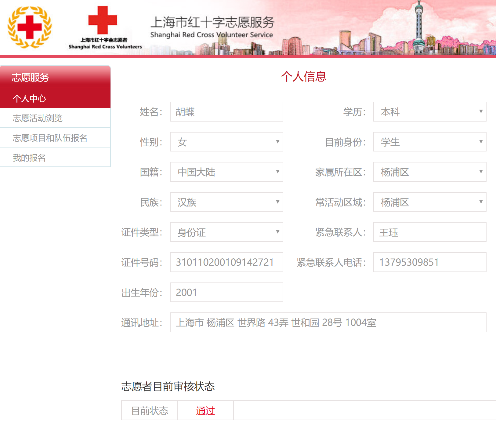Image resolution: width=496 pixels, height=448 pixels.
Task: Open the 常活动区域 activity area dropdown
Action: [429, 202]
